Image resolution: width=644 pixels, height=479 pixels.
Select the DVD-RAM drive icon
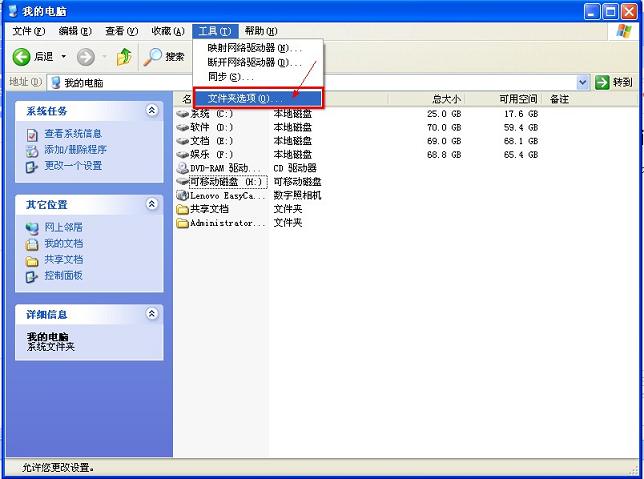click(182, 168)
